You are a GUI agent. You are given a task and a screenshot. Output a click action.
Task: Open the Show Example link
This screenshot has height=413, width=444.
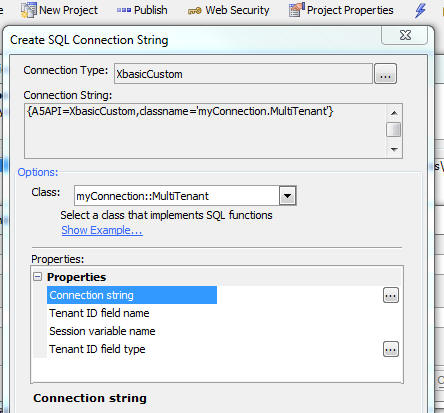point(102,230)
